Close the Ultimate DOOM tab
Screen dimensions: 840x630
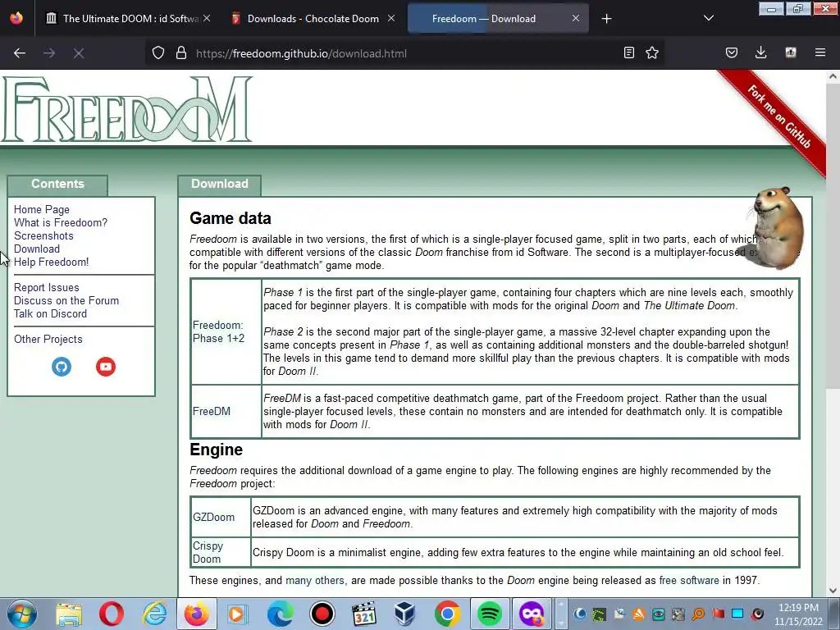(207, 18)
